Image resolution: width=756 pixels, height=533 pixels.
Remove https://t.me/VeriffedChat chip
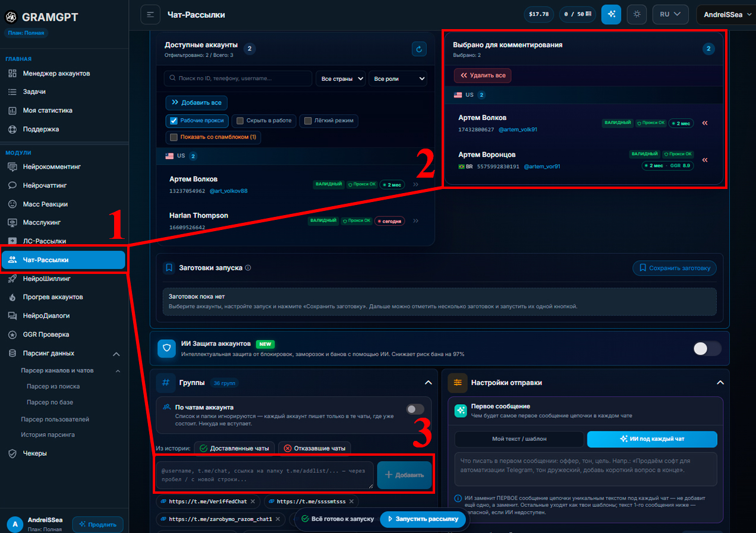253,502
